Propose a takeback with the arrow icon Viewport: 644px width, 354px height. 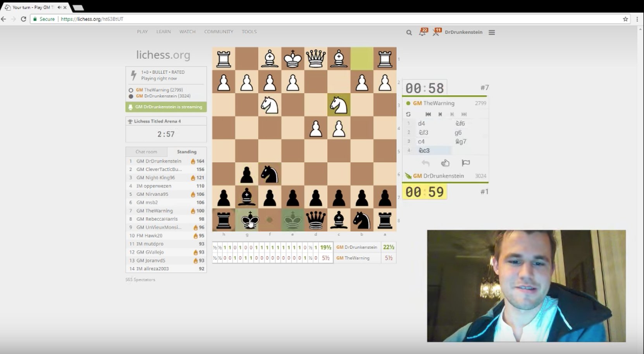tap(425, 163)
